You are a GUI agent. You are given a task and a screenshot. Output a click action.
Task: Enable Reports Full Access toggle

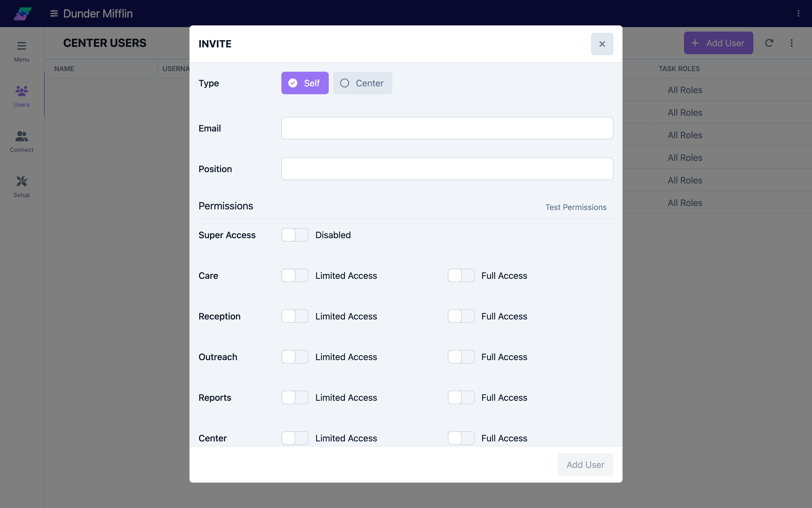[x=461, y=397]
